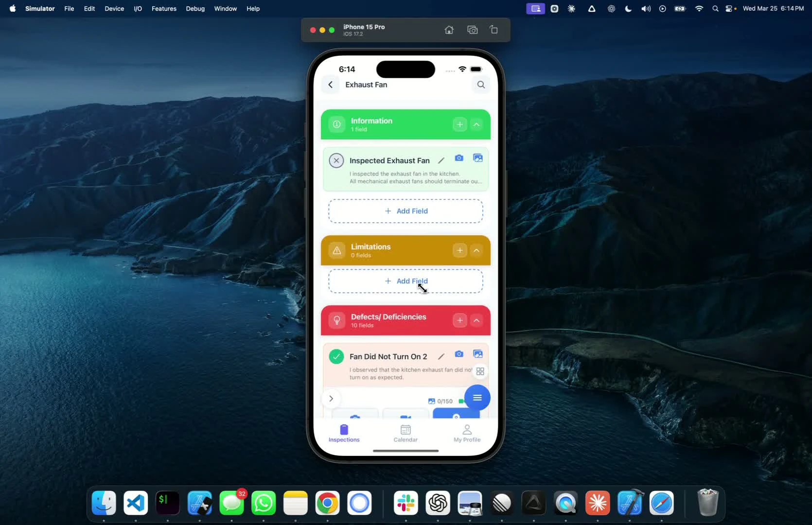Open the Apple menu

13,9
